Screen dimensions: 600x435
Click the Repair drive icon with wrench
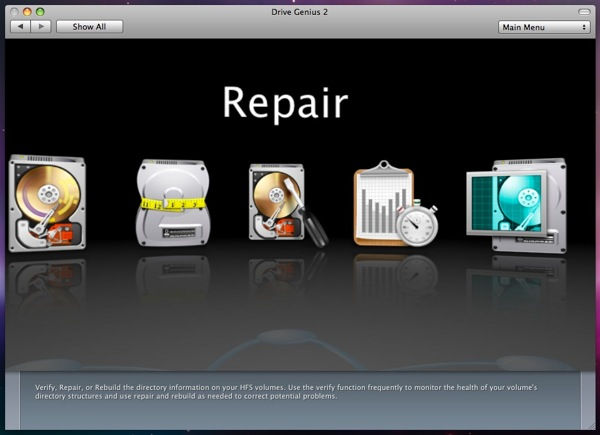pyautogui.click(x=285, y=205)
